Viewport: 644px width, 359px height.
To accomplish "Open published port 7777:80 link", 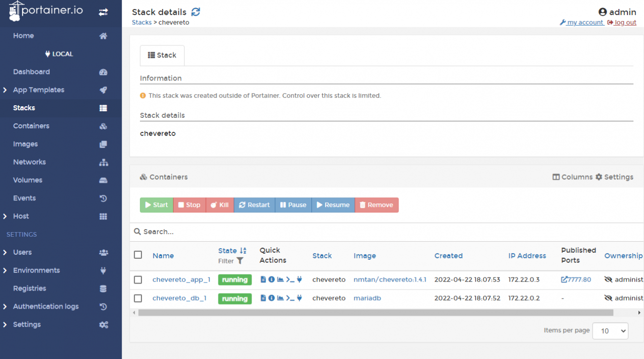I will tap(576, 279).
